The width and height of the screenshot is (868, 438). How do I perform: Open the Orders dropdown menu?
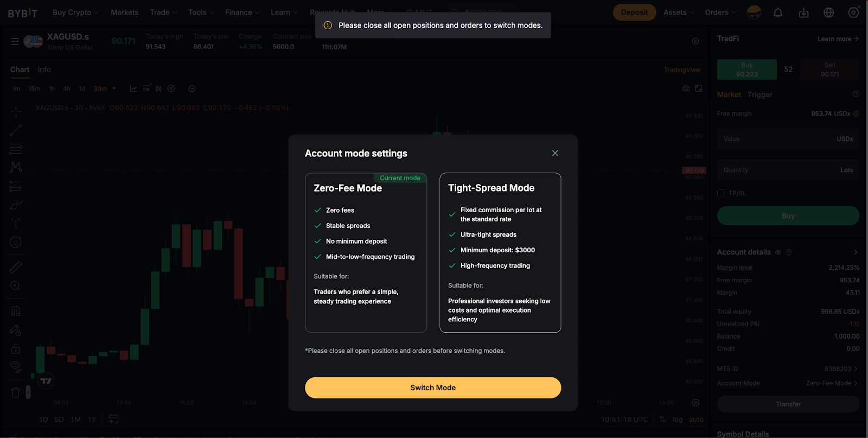[x=720, y=12]
